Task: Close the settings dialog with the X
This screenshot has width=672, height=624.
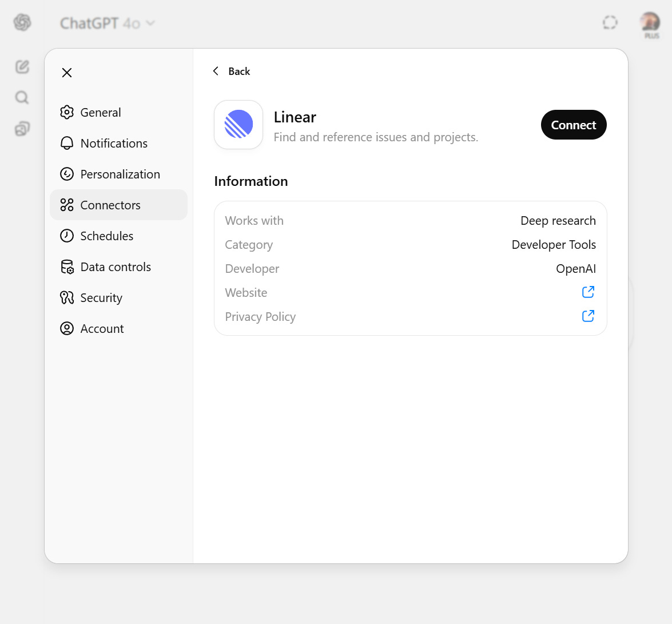Action: pos(67,73)
